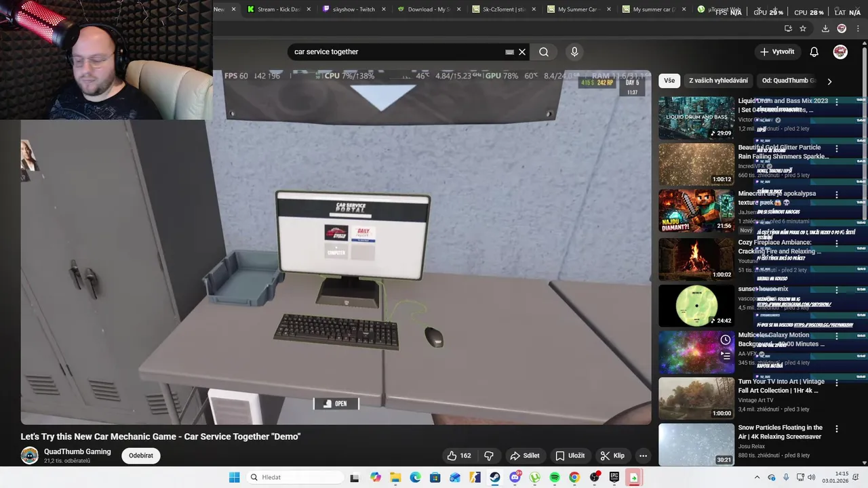Open uTorrent from the taskbar
This screenshot has height=488, width=868.
click(535, 477)
